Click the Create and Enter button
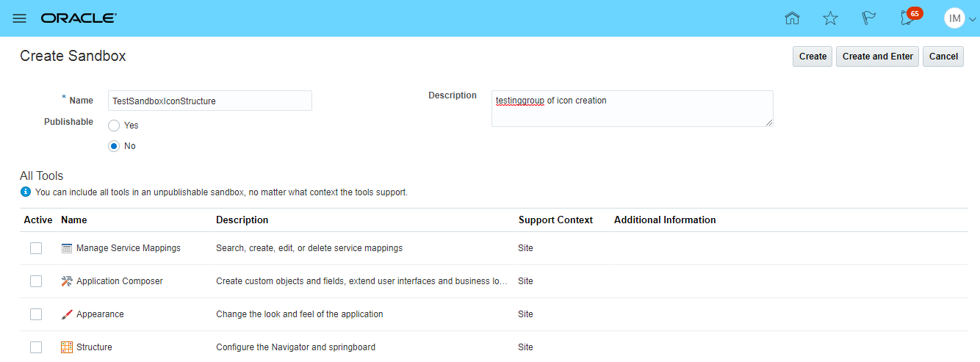The image size is (980, 362). (877, 57)
